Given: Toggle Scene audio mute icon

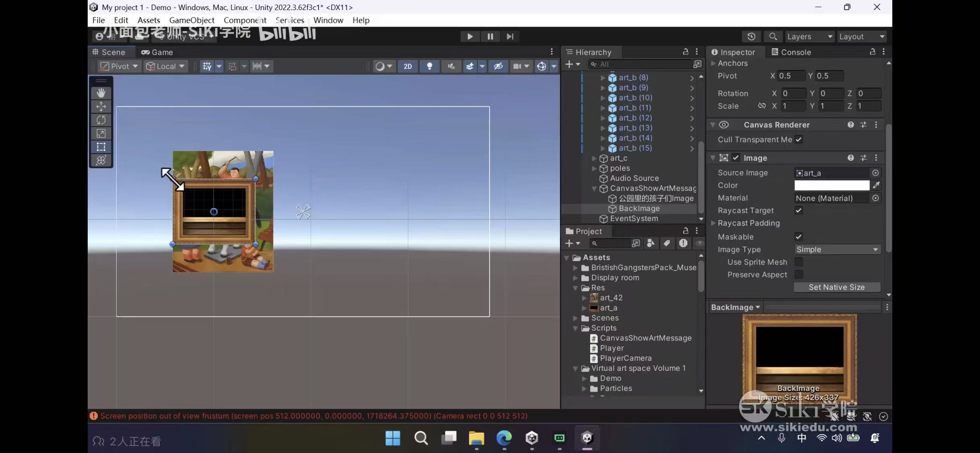Looking at the screenshot, I should click(x=451, y=66).
